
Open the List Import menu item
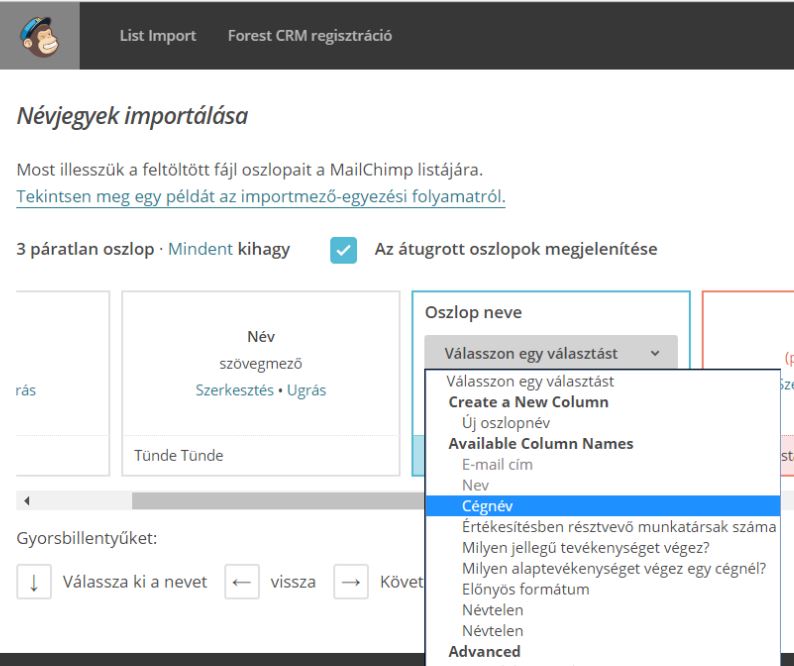tap(158, 36)
